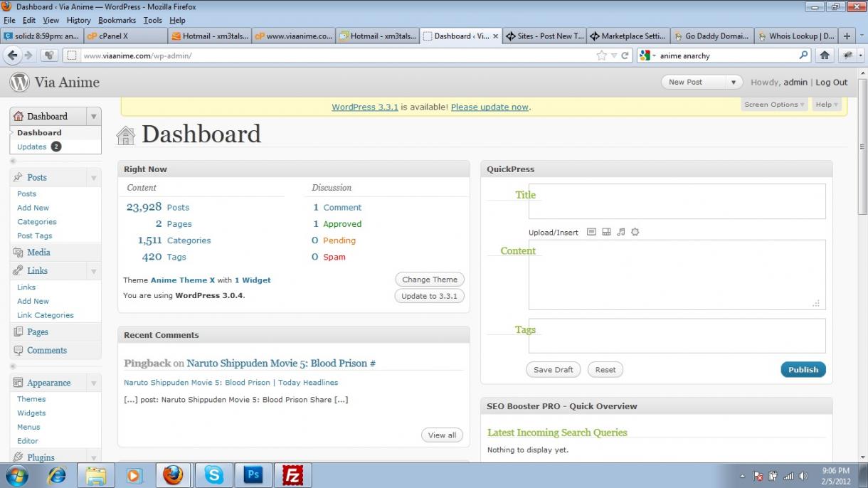Collapse the Dashboard menu arrow
Screen dimensions: 868x488
pos(93,117)
